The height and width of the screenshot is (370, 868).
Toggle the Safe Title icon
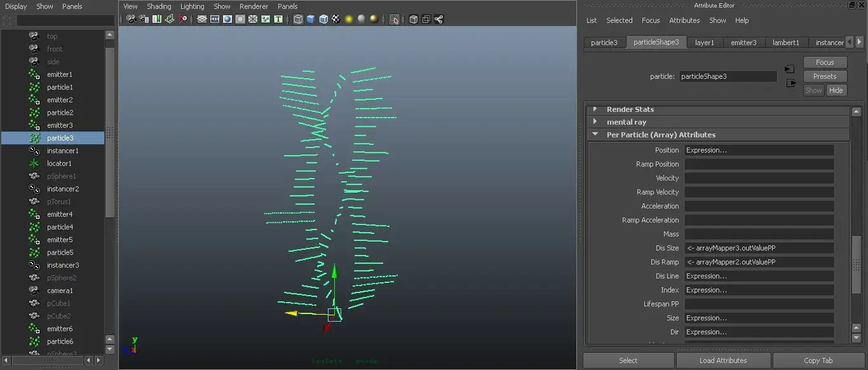[278, 19]
